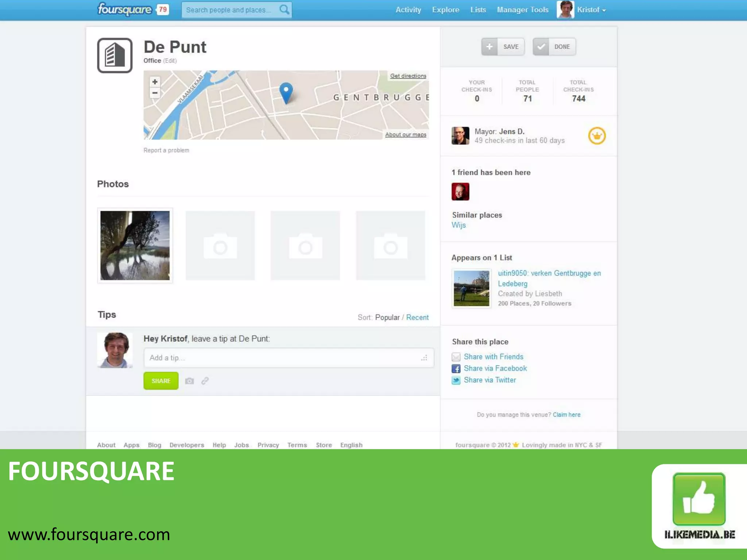Open the Explore menu item
Viewport: 747px width, 560px height.
point(446,10)
